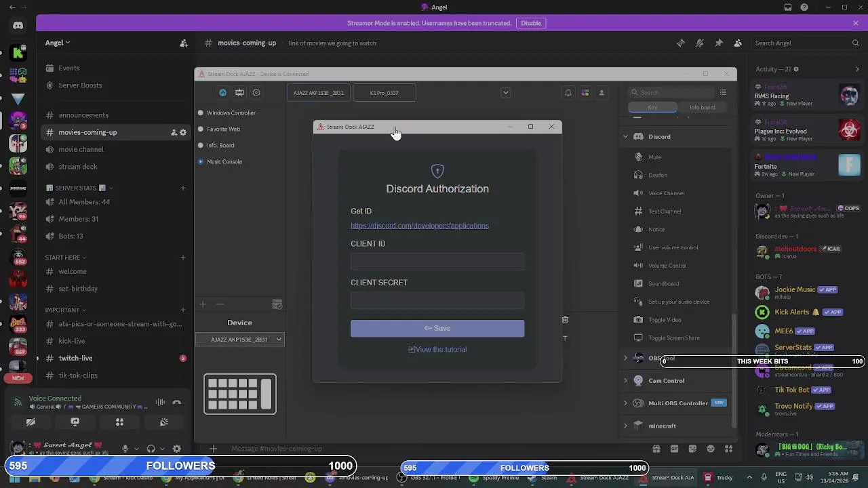The height and width of the screenshot is (488, 868).
Task: Select Music Console profile radio
Action: (x=201, y=161)
